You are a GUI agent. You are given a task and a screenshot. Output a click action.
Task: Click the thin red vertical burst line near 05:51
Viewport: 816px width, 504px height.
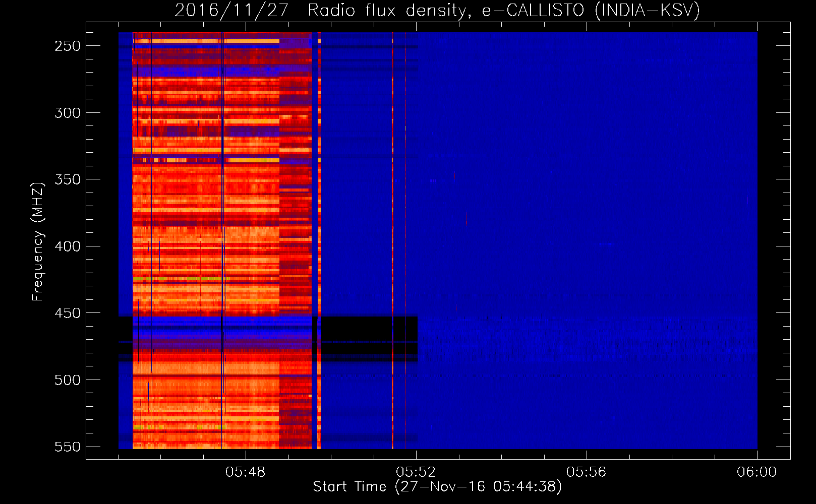tap(392, 240)
